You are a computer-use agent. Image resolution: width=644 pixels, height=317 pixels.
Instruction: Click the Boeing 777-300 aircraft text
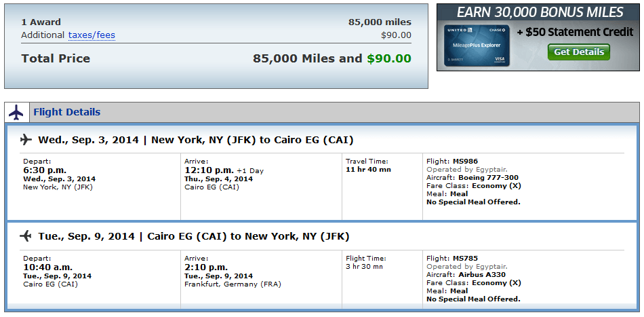click(x=488, y=178)
